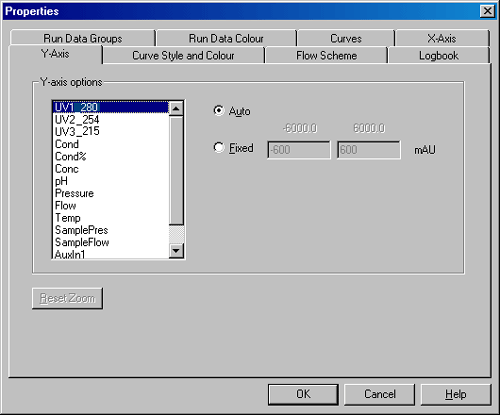Click the OK button

click(303, 394)
